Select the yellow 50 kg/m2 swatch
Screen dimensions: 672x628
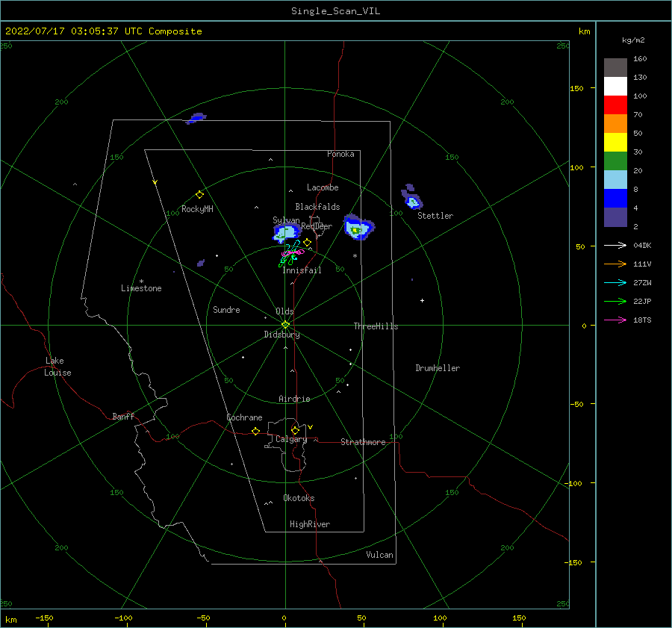[x=615, y=142]
